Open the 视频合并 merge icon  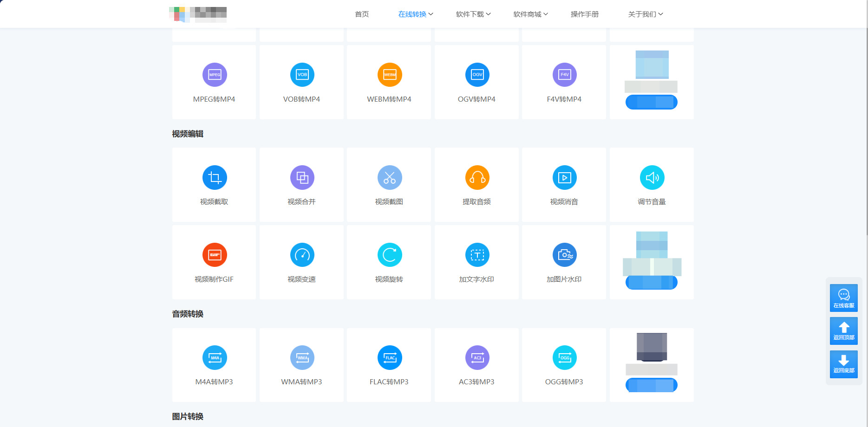coord(302,177)
